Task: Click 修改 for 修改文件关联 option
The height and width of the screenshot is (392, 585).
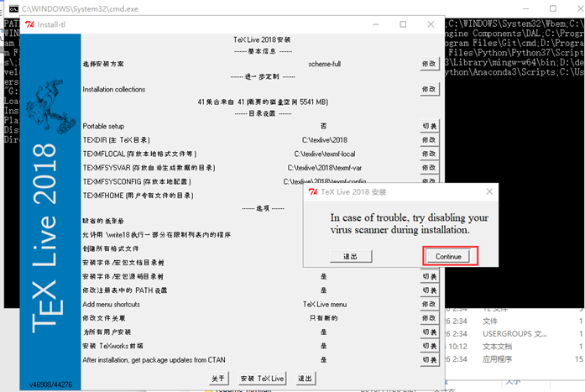Action: [429, 318]
